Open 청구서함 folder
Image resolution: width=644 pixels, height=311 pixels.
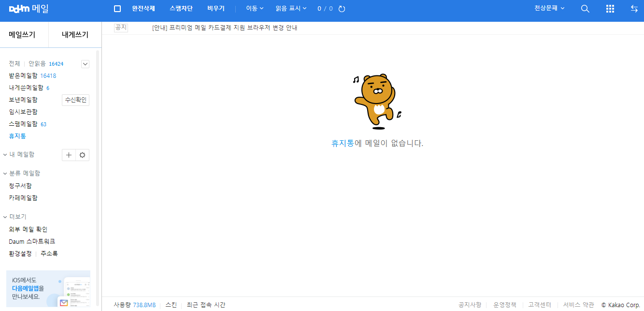coord(20,186)
